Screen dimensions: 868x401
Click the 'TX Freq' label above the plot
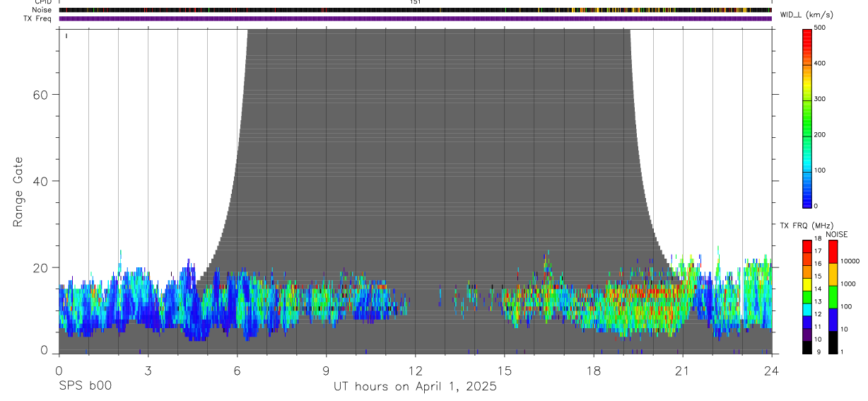click(x=39, y=18)
